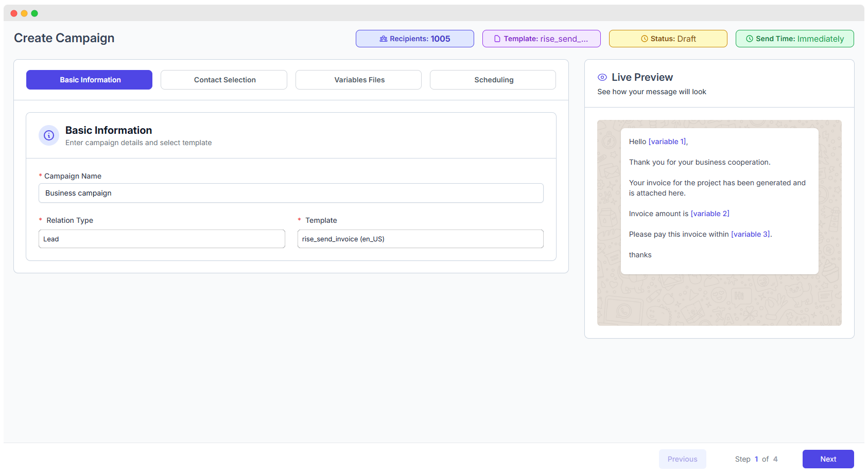Click the Status: Draft badge

coord(668,39)
